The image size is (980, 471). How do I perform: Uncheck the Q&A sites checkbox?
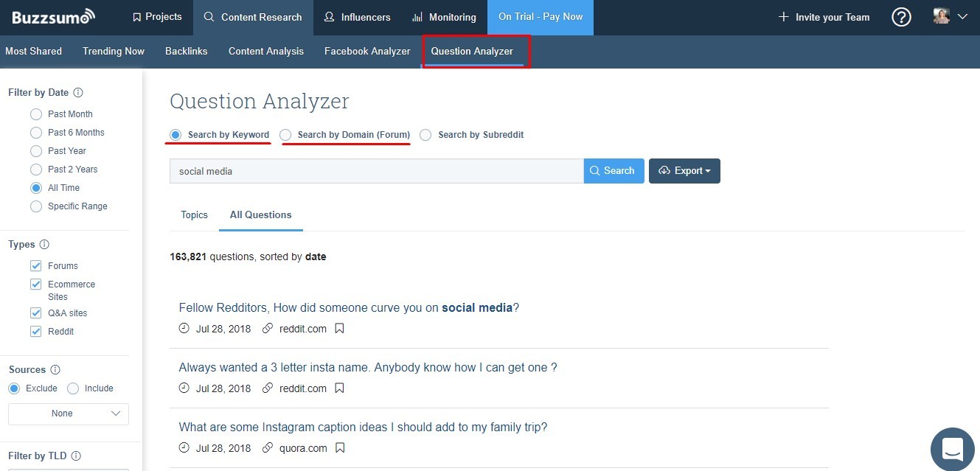click(x=35, y=313)
